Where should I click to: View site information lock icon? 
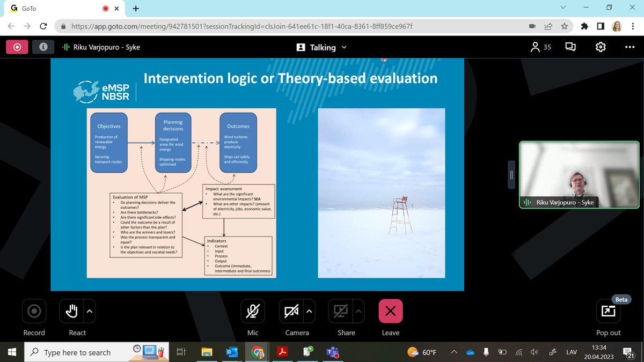pyautogui.click(x=63, y=26)
